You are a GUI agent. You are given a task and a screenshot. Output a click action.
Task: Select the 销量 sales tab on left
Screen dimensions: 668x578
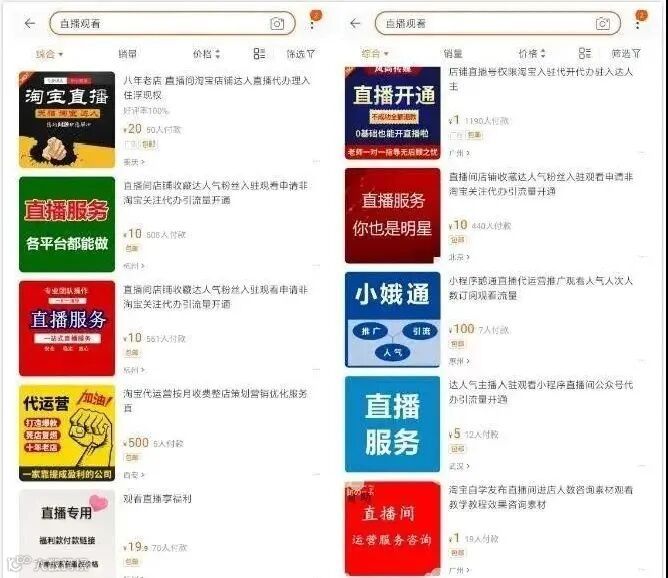[x=127, y=54]
